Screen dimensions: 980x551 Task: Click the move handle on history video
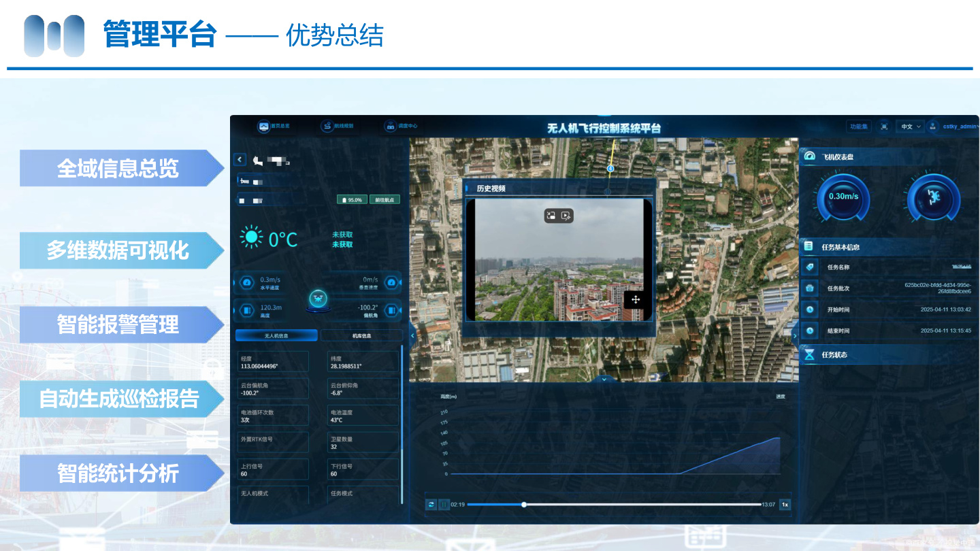point(635,299)
